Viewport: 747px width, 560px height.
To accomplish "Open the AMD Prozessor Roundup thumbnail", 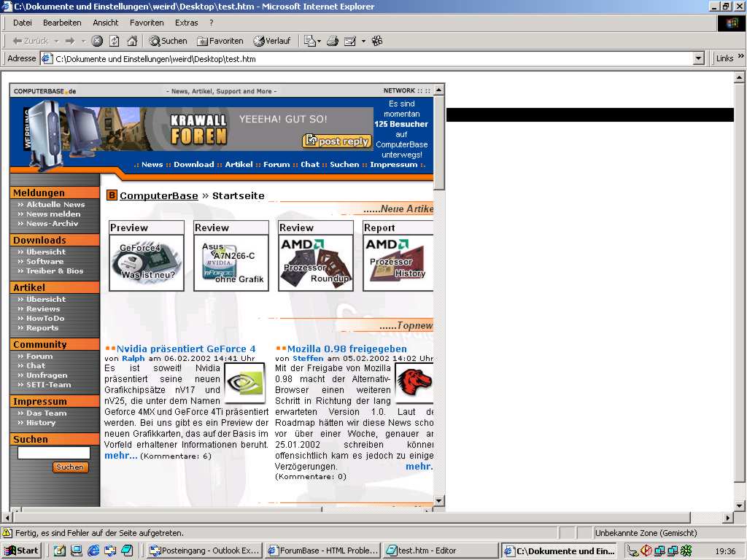I will pyautogui.click(x=316, y=262).
